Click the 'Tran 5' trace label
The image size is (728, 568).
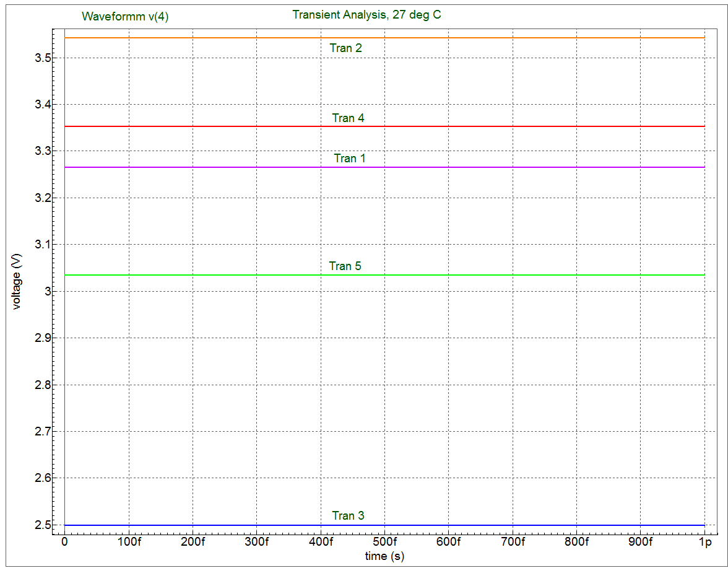[345, 266]
